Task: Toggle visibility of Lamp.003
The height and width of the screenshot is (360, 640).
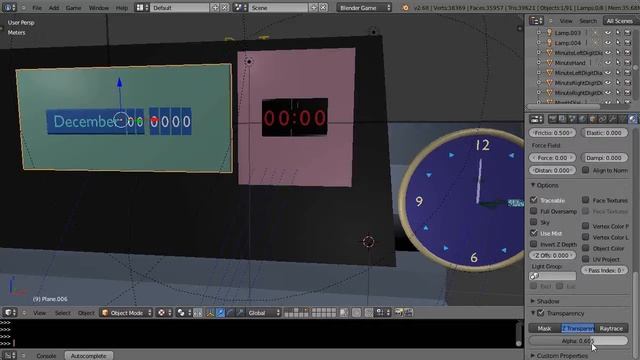Action: click(608, 32)
